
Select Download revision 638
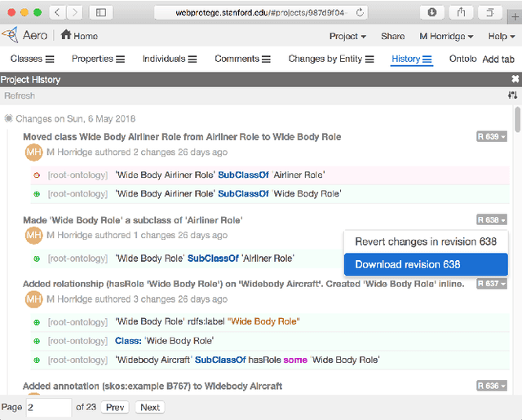[x=408, y=264]
